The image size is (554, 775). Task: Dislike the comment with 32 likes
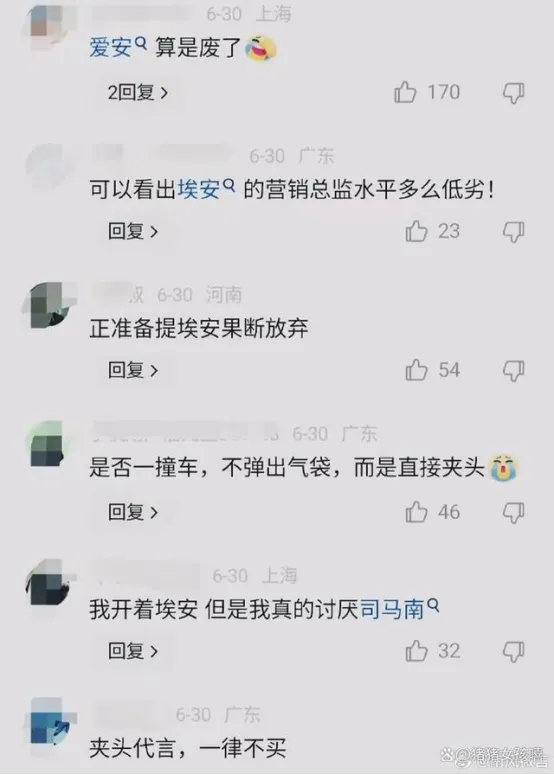(x=513, y=651)
